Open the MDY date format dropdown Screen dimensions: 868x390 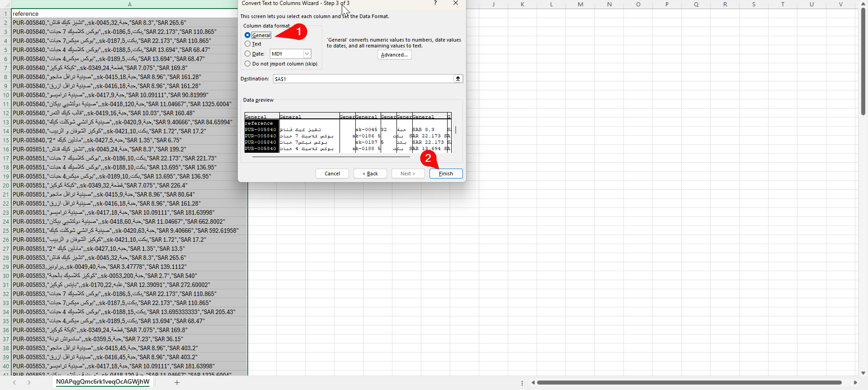click(307, 54)
